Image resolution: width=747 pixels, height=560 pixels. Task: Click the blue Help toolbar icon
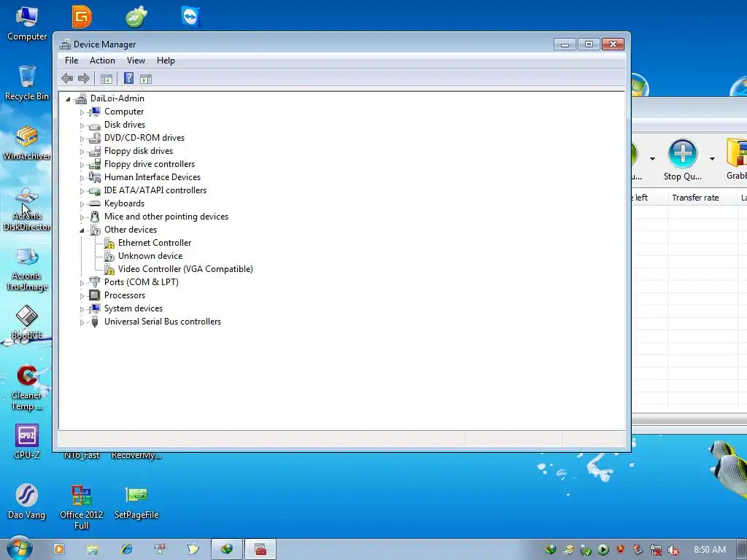pyautogui.click(x=128, y=78)
